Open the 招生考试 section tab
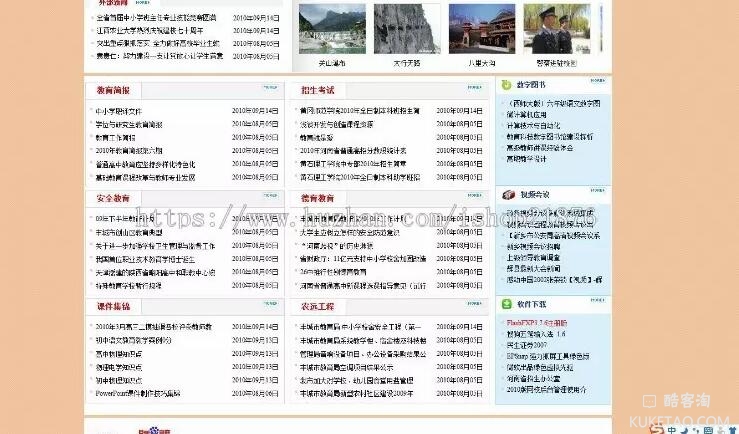Screen dimensions: 739x434 [317, 90]
